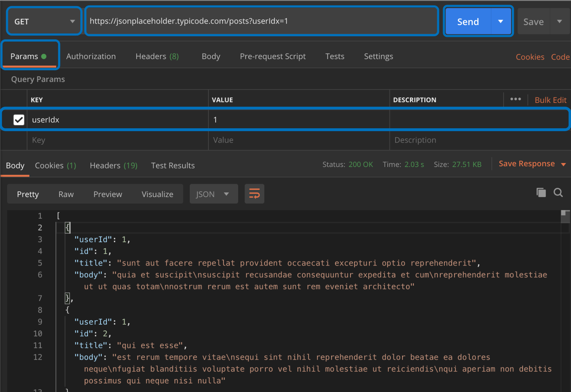Click the 200 OK status text
The height and width of the screenshot is (392, 571).
pos(360,164)
